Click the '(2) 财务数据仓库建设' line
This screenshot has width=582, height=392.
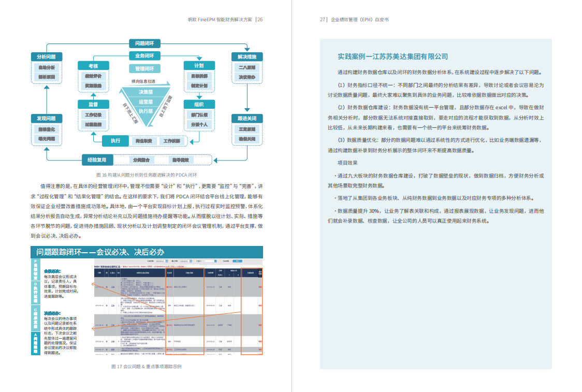click(x=441, y=107)
